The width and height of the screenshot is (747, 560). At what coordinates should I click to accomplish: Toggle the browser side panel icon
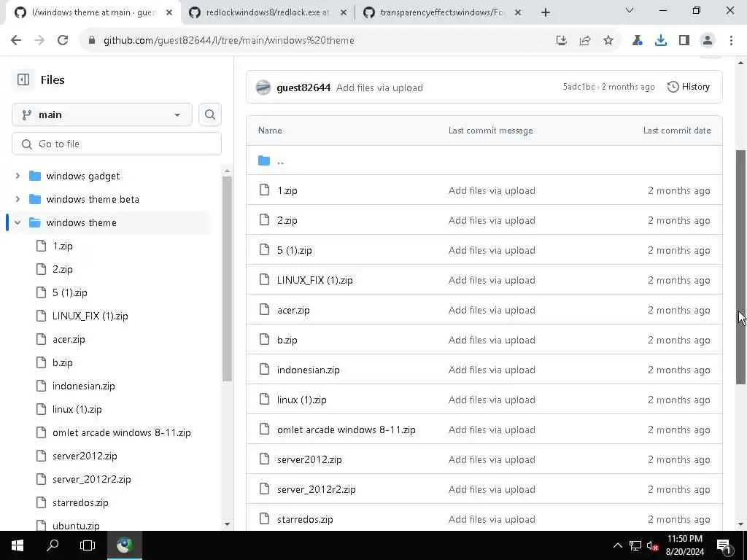click(684, 41)
